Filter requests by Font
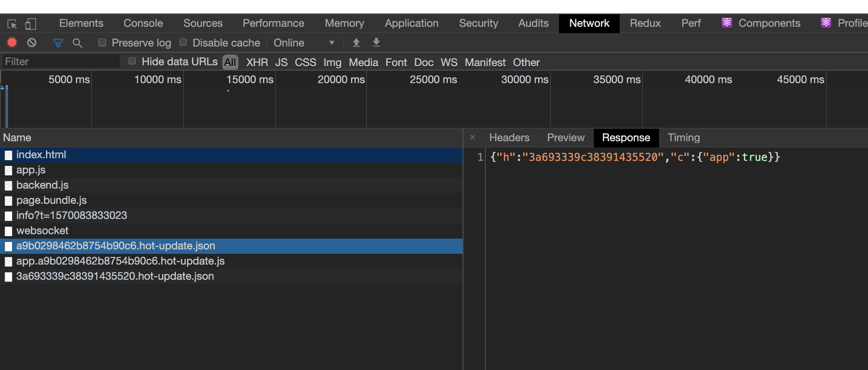The height and width of the screenshot is (370, 868). pyautogui.click(x=396, y=63)
